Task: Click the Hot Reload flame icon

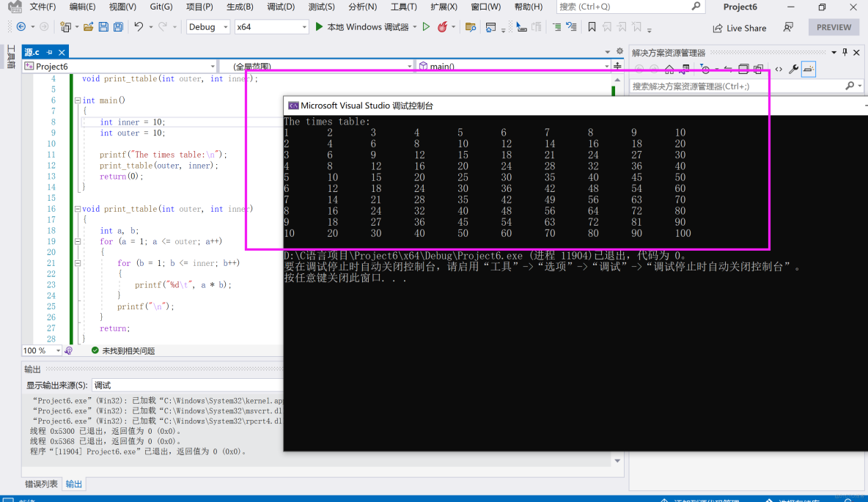Action: 442,27
